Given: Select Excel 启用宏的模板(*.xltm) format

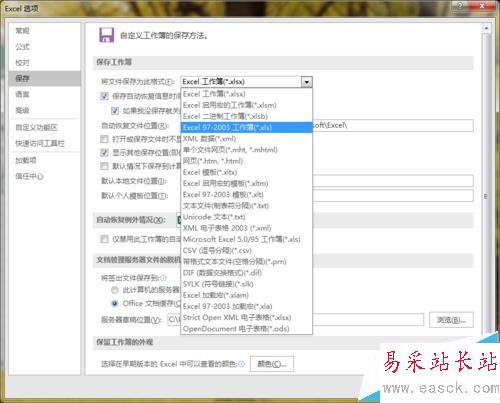Looking at the screenshot, I should 246,183.
